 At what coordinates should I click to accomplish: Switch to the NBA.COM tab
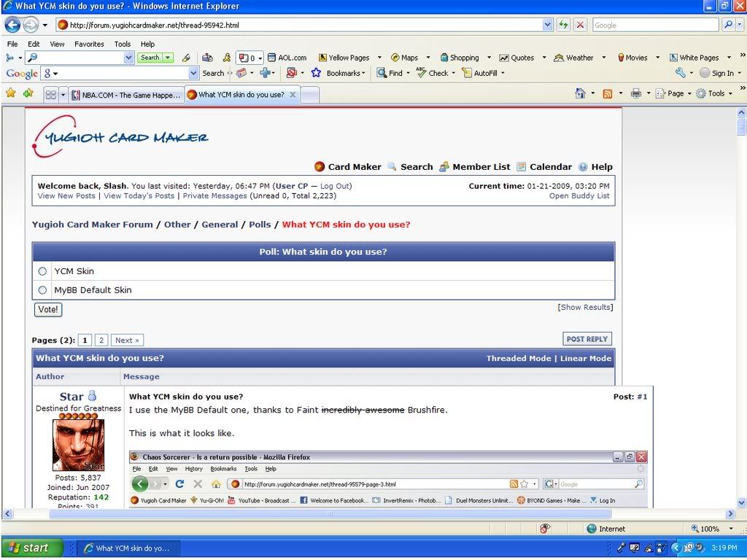[125, 95]
